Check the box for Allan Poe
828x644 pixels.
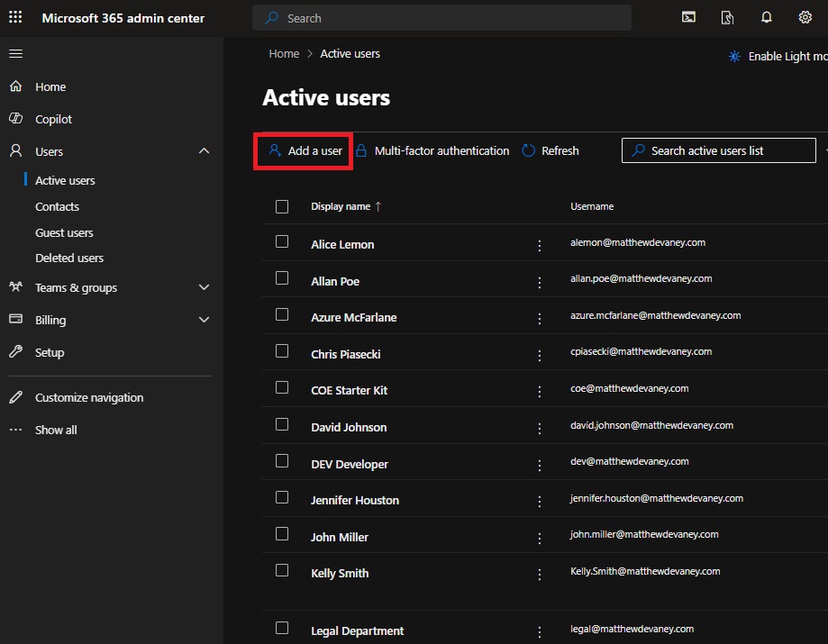pos(282,278)
